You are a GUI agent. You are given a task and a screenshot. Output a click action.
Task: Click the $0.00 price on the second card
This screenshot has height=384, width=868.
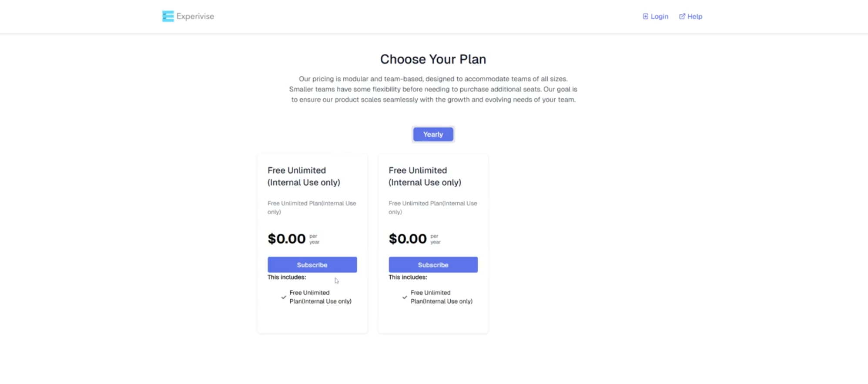(x=408, y=239)
